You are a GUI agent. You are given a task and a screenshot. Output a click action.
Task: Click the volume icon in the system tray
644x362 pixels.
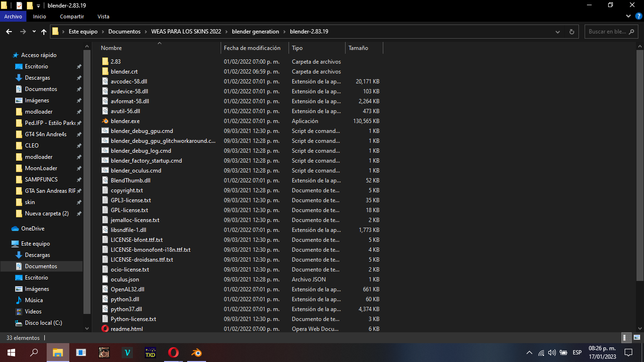click(x=552, y=353)
